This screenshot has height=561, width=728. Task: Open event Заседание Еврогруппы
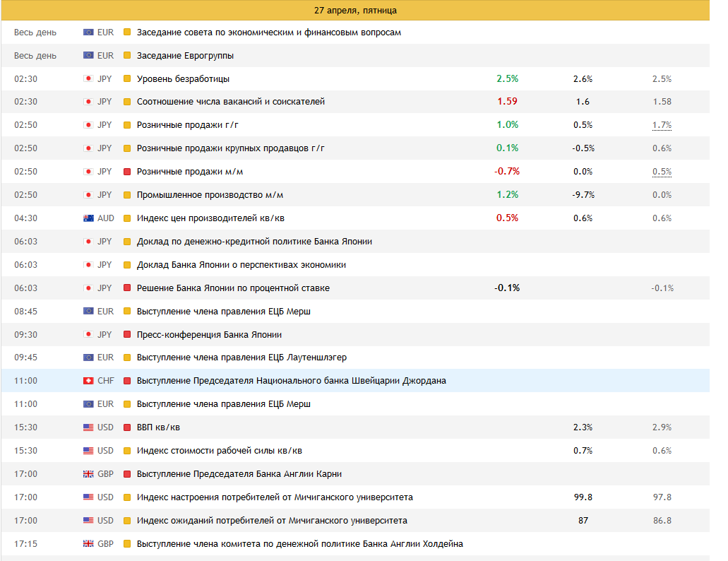(x=185, y=56)
